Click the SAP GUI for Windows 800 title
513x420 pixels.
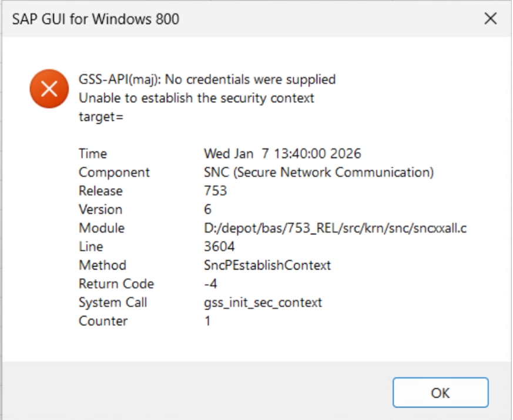(96, 19)
